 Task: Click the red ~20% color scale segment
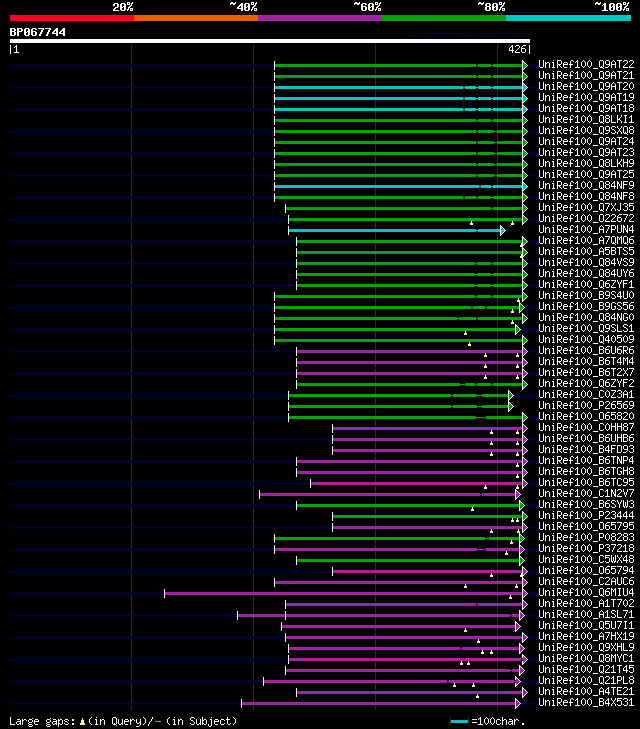(72, 18)
